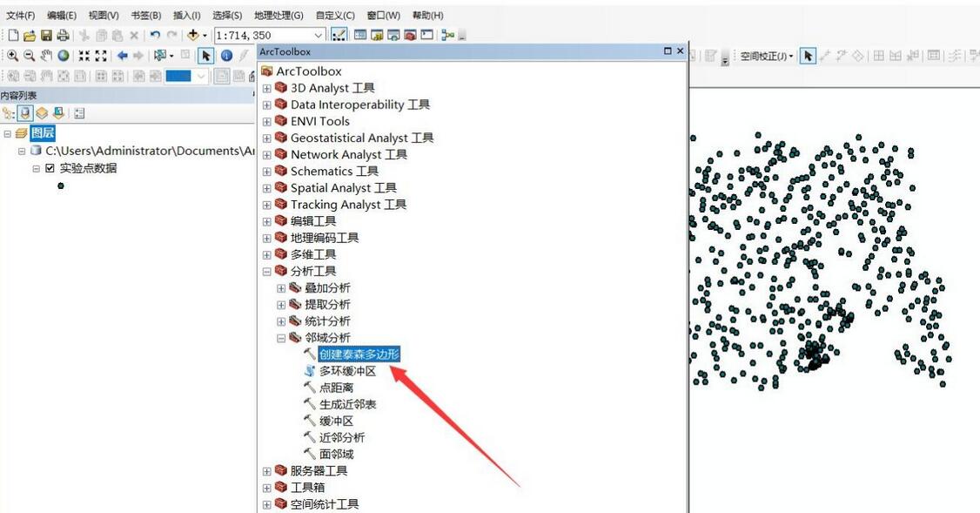Expand the 提取分析 toolset
Viewport: 980px width, 513px height.
(281, 305)
